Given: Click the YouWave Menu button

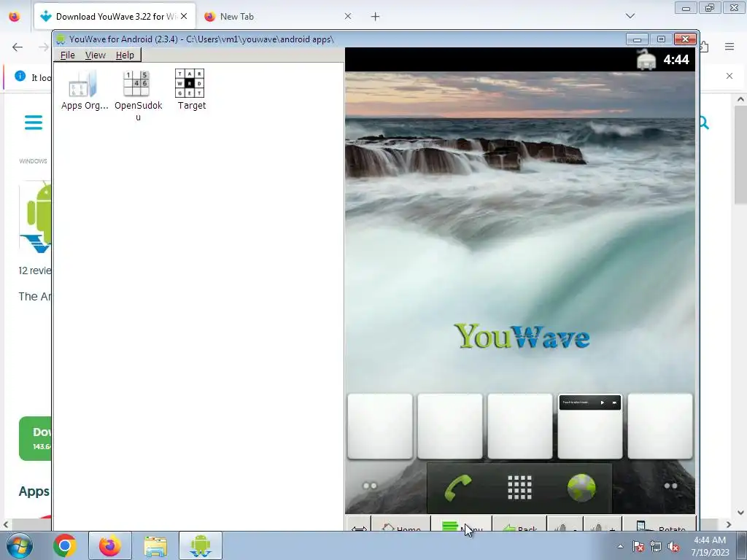Looking at the screenshot, I should coord(461,525).
